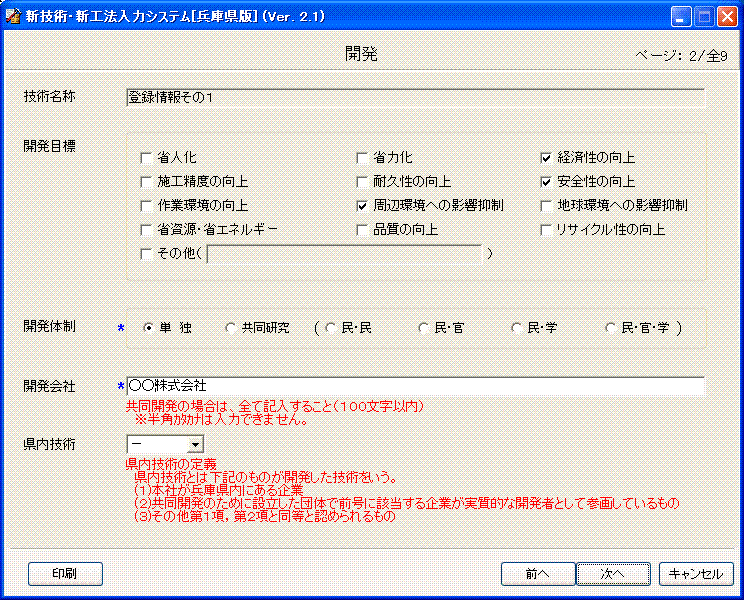Select the 民・官 radio option
This screenshot has width=744, height=600.
coord(424,328)
